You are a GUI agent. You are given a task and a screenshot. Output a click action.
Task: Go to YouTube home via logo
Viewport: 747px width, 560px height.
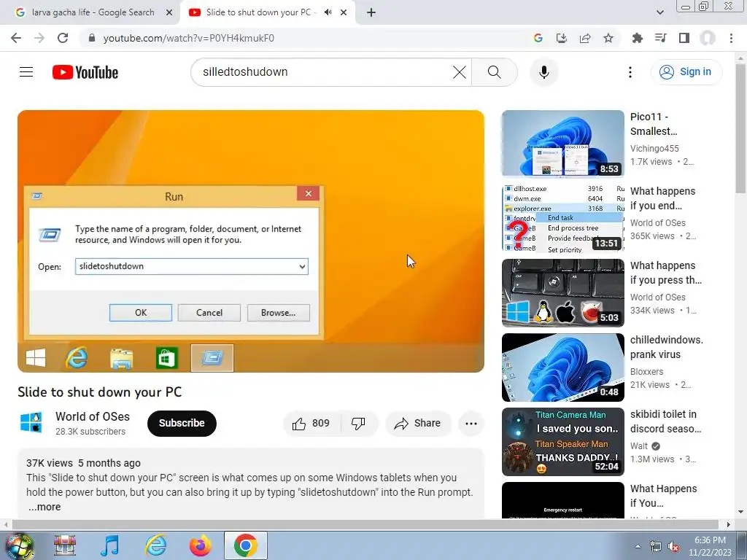pos(85,72)
